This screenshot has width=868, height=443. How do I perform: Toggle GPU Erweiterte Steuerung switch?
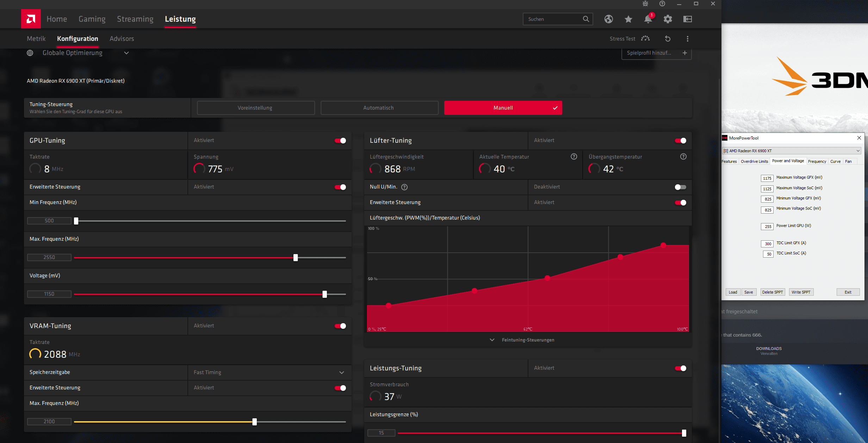coord(340,187)
